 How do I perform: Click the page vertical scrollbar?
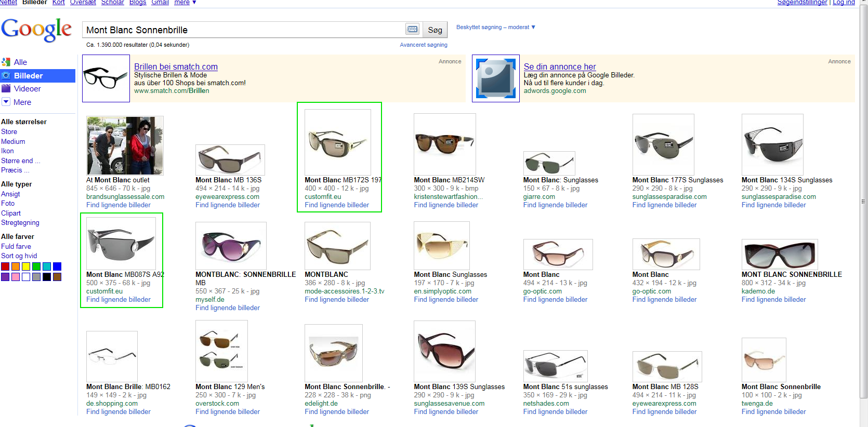point(864,202)
